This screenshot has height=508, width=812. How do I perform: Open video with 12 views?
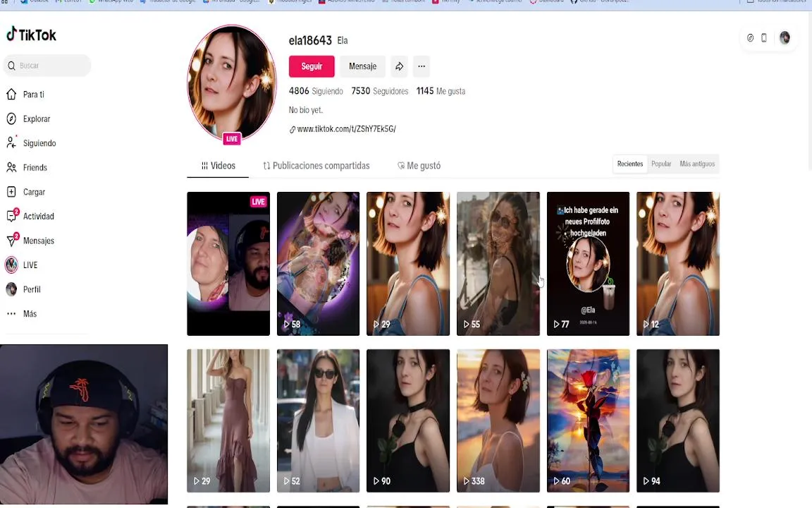[678, 263]
